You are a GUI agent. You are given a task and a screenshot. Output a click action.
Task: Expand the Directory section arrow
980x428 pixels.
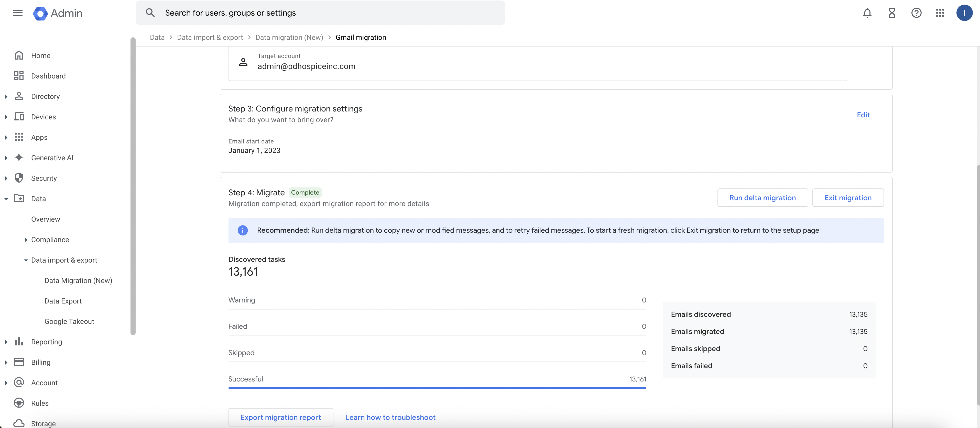(6, 97)
